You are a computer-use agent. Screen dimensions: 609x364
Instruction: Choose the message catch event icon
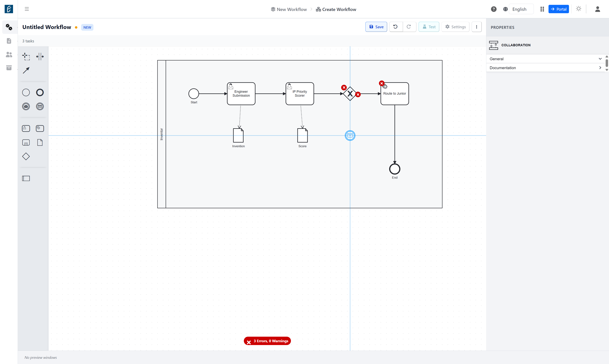(x=40, y=107)
